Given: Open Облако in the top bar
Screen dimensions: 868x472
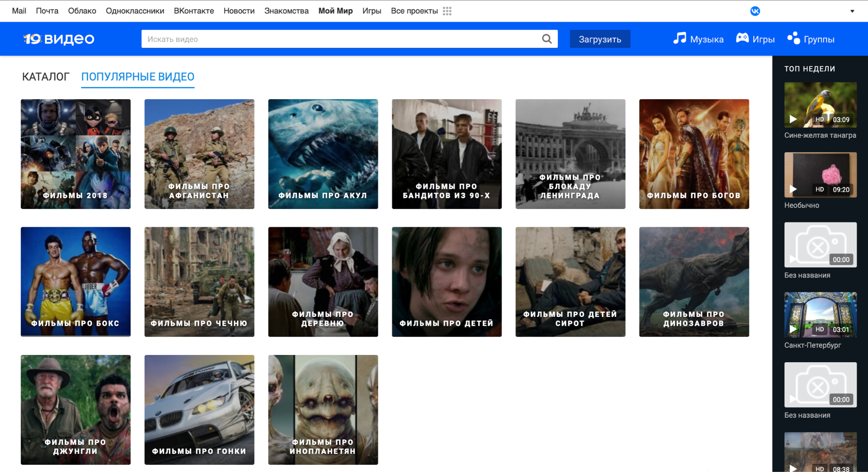Looking at the screenshot, I should [82, 11].
